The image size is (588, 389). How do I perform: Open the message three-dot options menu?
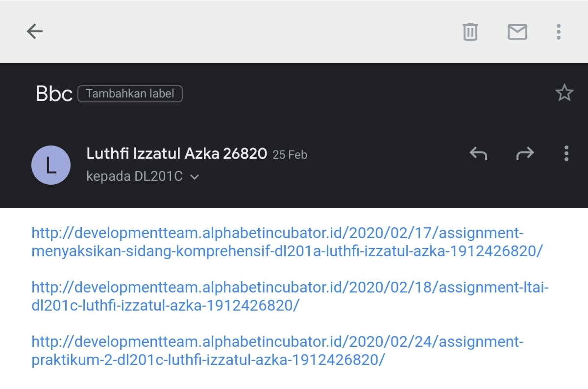tap(566, 154)
